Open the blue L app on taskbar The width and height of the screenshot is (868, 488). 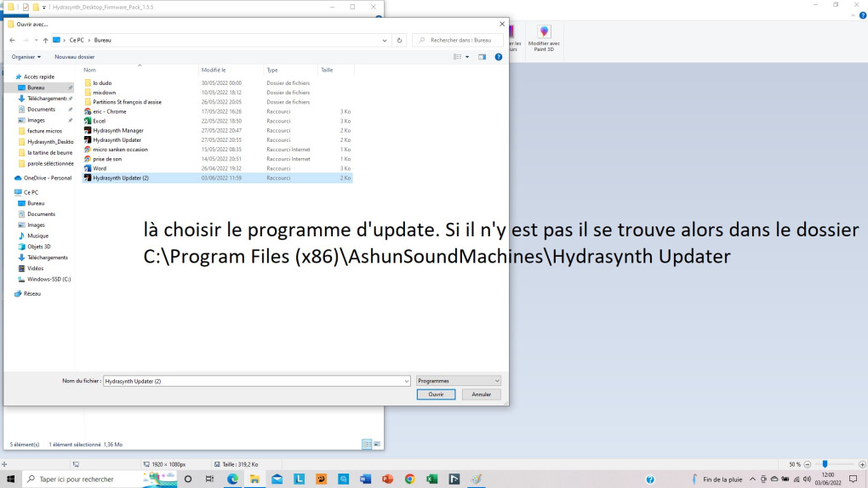299,479
